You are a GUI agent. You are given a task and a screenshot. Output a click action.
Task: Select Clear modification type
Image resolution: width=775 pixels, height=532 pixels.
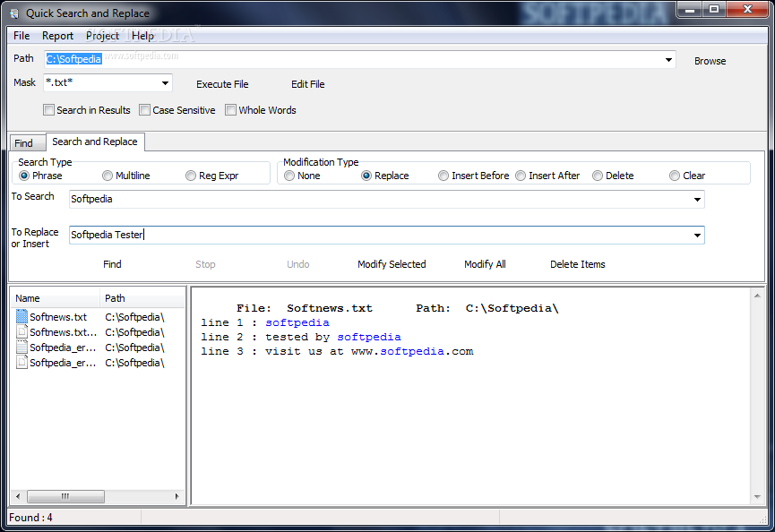pos(675,176)
